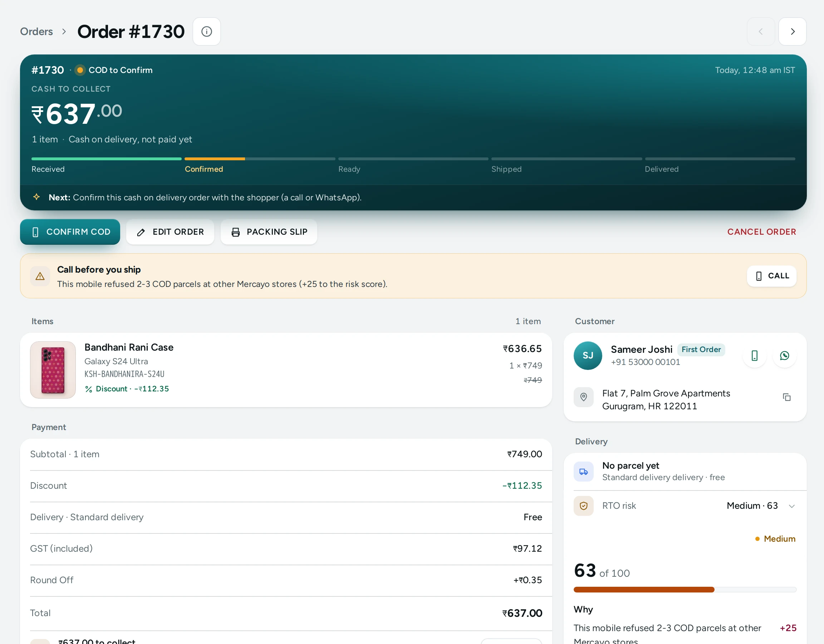Click the Medium · 63 risk value

(x=752, y=506)
